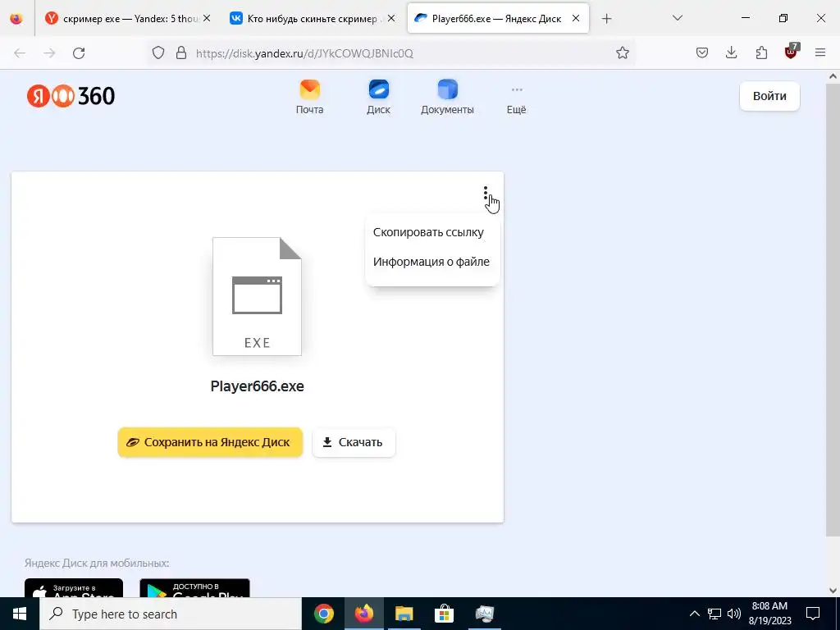Click the Яндекс 360 logo
This screenshot has width=840, height=630.
coord(71,97)
